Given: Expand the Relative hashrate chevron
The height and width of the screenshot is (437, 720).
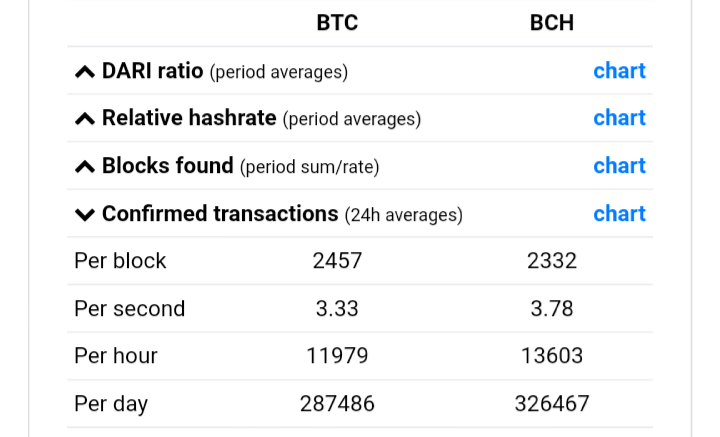Looking at the screenshot, I should (x=85, y=119).
